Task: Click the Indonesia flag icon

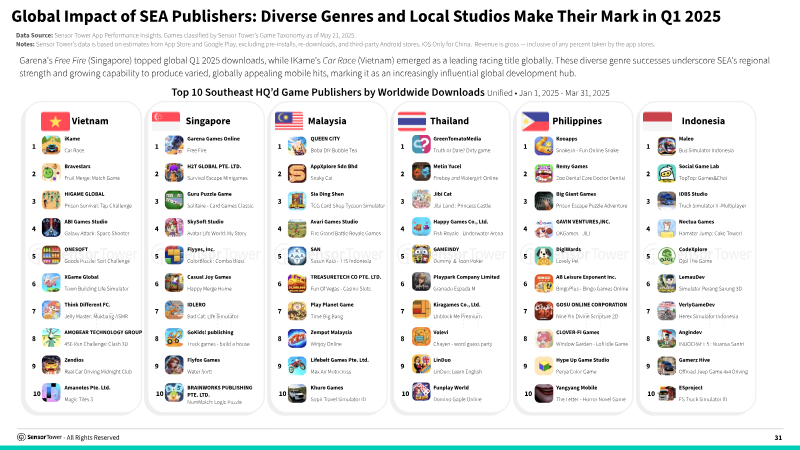Action: point(657,121)
